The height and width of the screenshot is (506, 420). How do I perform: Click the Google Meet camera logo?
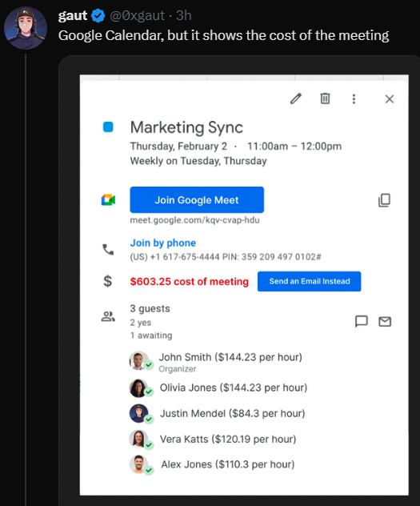tap(108, 199)
